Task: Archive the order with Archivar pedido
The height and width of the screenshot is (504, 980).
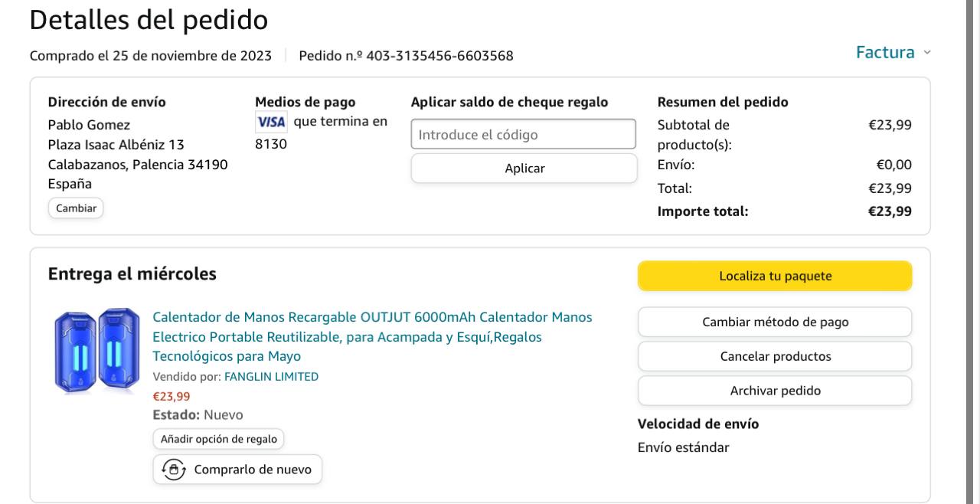Action: click(775, 391)
